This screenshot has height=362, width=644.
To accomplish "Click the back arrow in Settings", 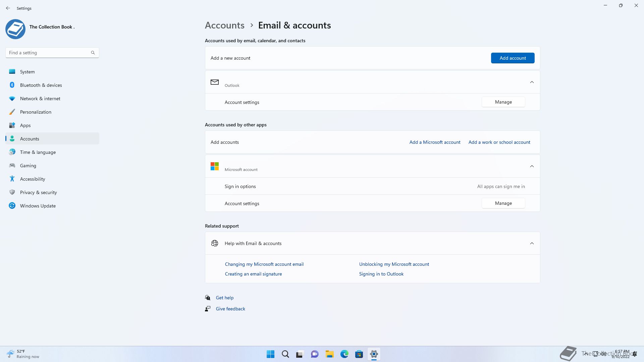I will point(8,8).
